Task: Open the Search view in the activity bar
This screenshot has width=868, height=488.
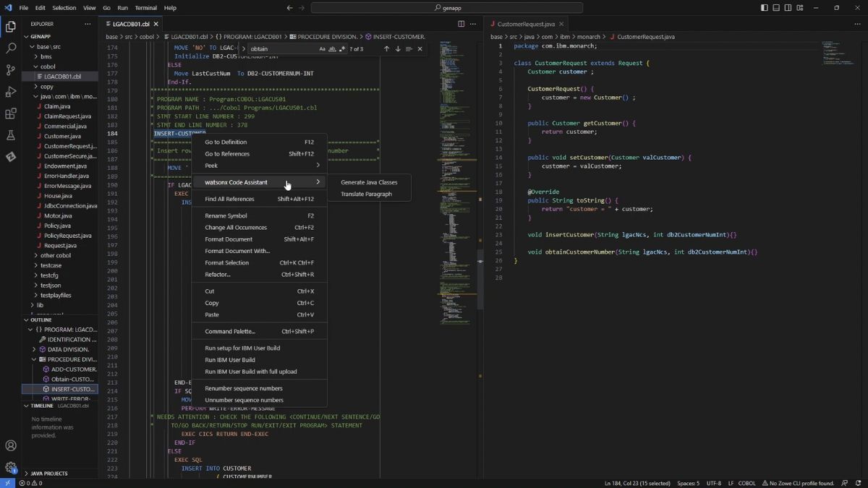Action: tap(10, 48)
